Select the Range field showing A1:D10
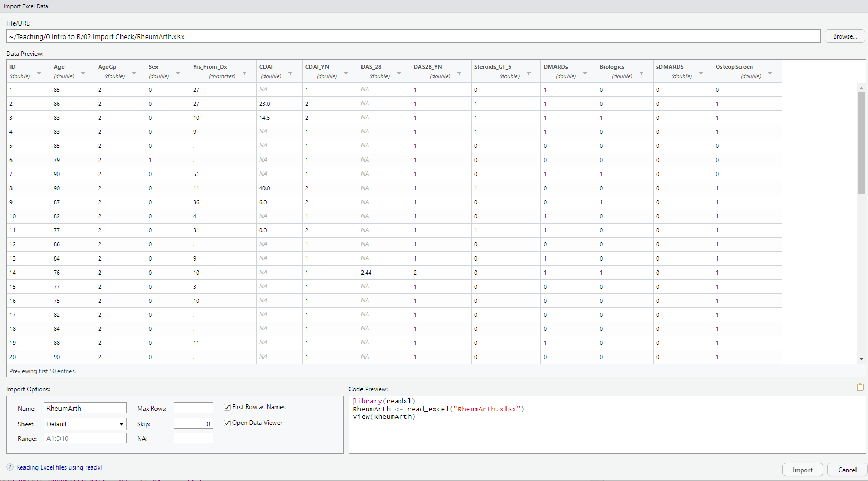868x481 pixels. 85,438
